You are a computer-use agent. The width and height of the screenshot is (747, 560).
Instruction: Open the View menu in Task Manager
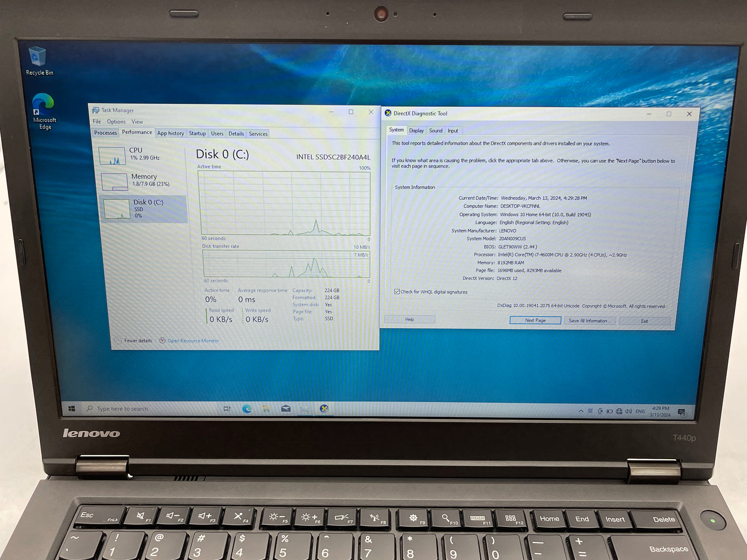(136, 121)
